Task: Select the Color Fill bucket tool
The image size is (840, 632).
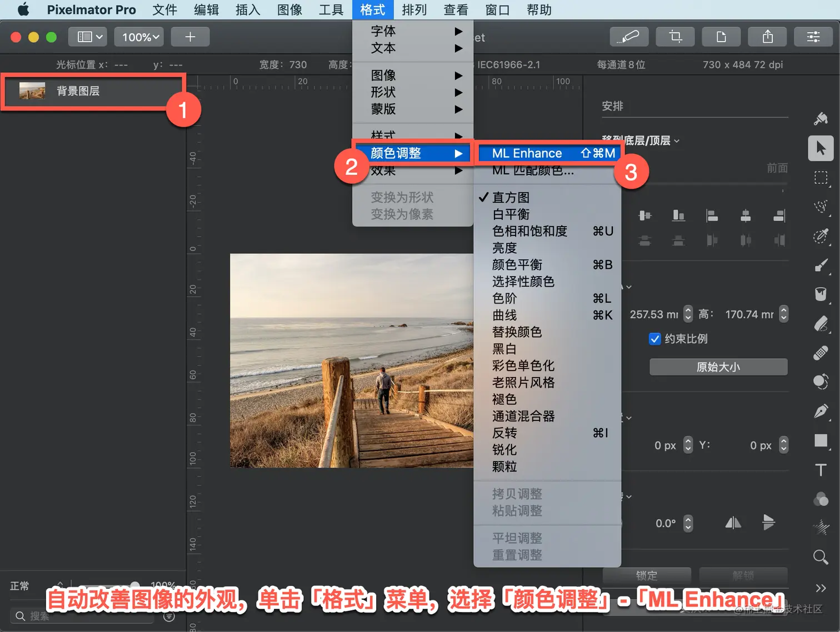Action: 821,294
